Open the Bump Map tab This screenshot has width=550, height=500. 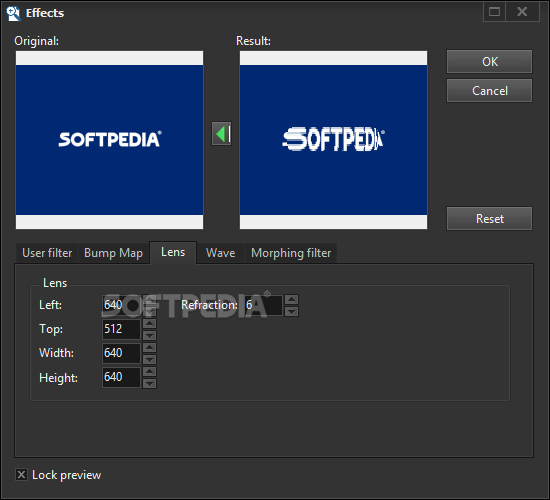[x=113, y=253]
